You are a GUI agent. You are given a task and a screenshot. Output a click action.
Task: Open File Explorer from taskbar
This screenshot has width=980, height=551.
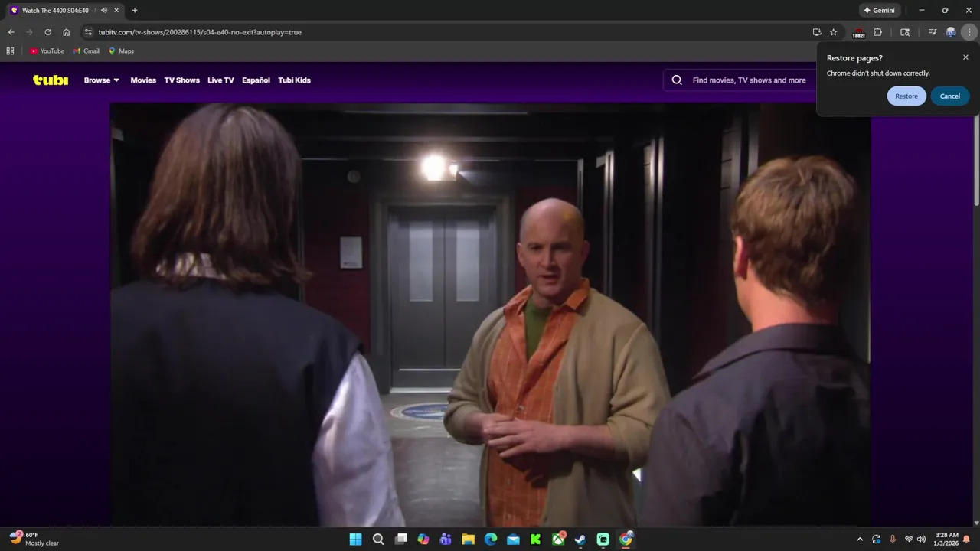coord(468,539)
